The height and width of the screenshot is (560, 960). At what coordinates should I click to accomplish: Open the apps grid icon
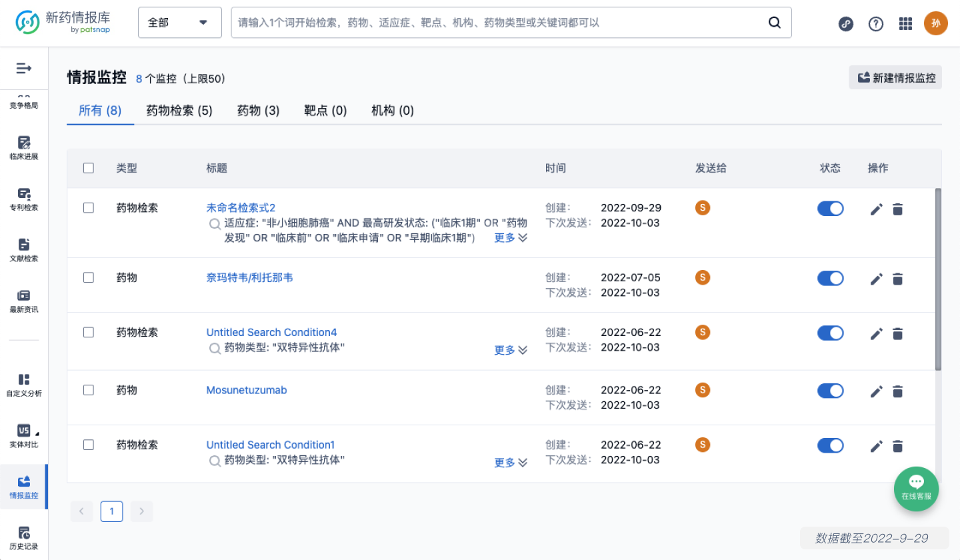pyautogui.click(x=905, y=24)
